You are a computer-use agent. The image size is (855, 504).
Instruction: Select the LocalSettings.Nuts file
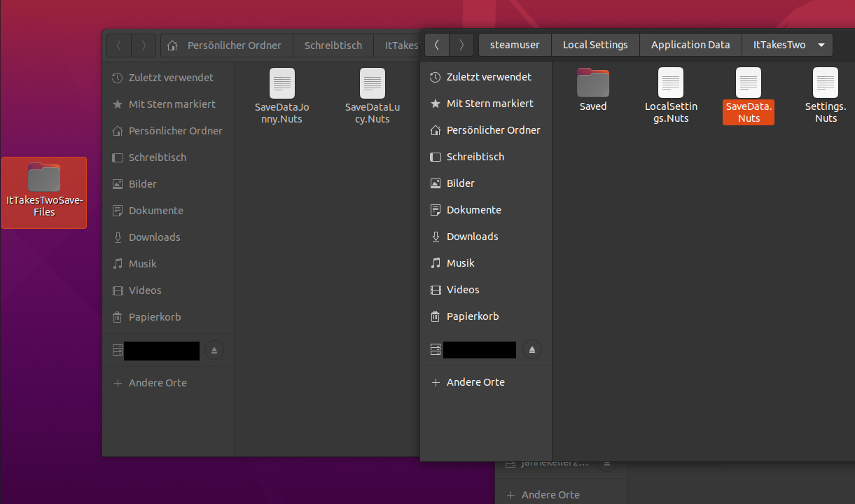point(671,96)
